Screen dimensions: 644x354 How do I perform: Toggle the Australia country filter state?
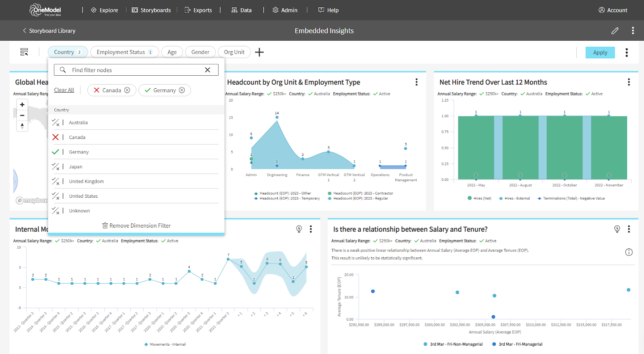point(56,122)
